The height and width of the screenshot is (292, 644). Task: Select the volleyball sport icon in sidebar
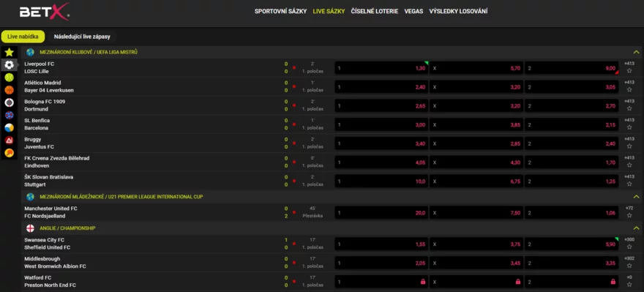[9, 128]
